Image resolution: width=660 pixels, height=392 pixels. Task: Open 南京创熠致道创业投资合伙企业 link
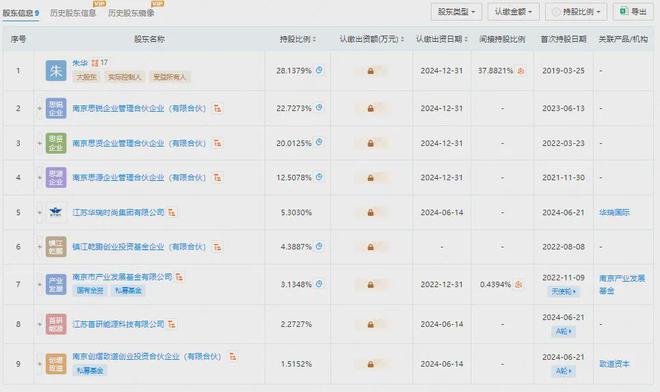(147, 356)
